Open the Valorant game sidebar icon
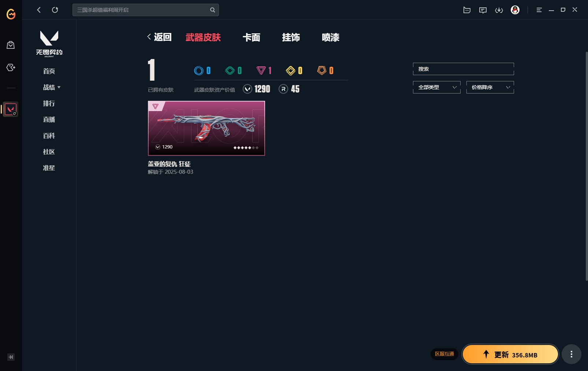Screen dimensions: 588x371 coord(11,109)
